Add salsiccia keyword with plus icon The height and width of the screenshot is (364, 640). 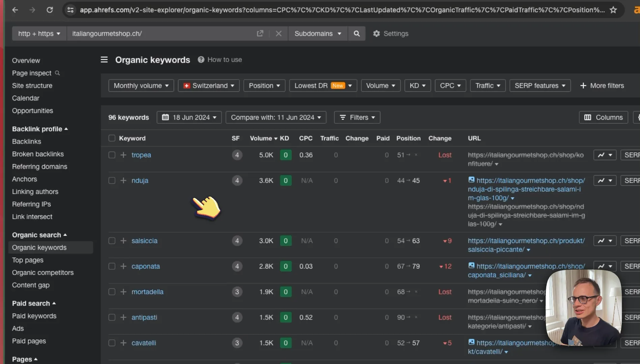click(123, 241)
